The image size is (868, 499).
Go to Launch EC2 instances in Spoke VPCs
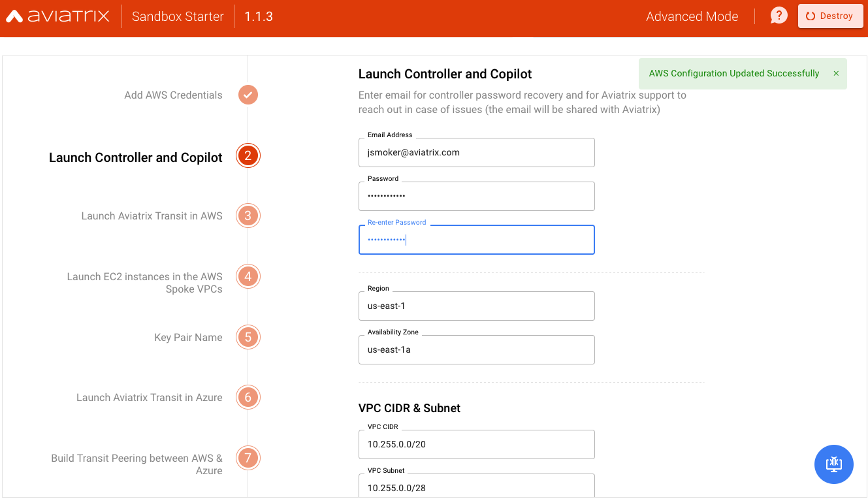[145, 283]
